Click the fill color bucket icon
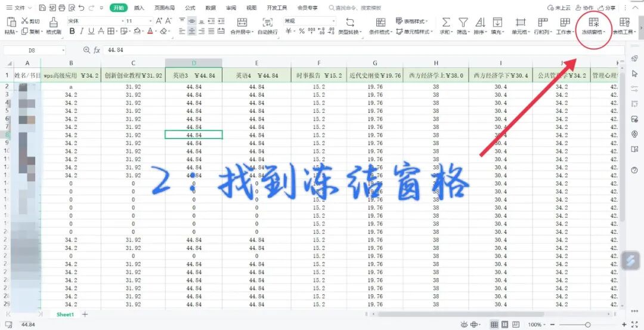 tap(137, 31)
